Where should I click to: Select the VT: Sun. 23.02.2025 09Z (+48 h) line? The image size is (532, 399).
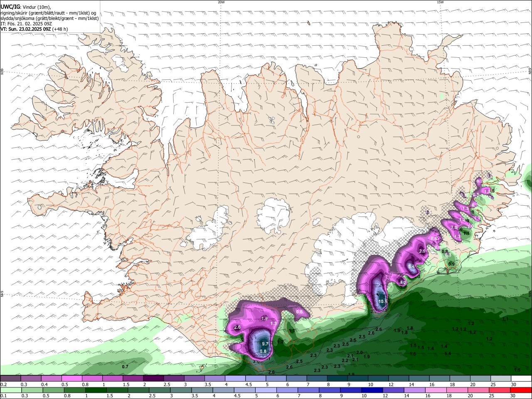point(34,29)
